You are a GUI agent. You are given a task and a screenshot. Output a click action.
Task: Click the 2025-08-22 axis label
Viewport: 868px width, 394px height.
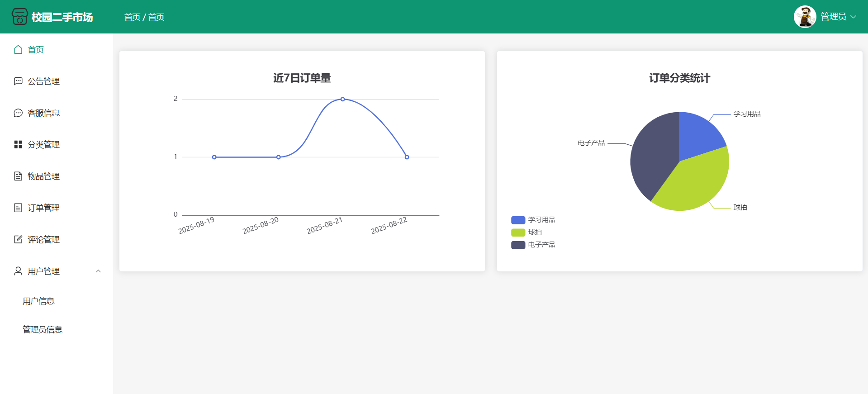point(389,225)
